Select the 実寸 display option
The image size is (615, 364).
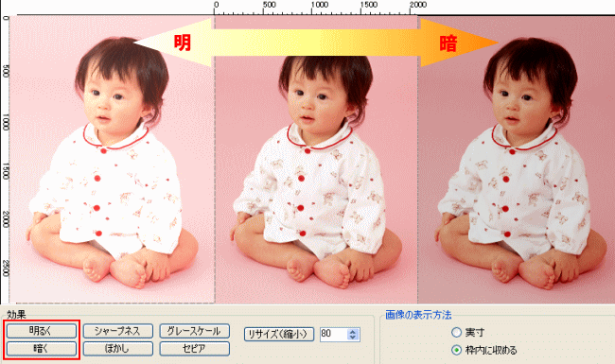(456, 333)
